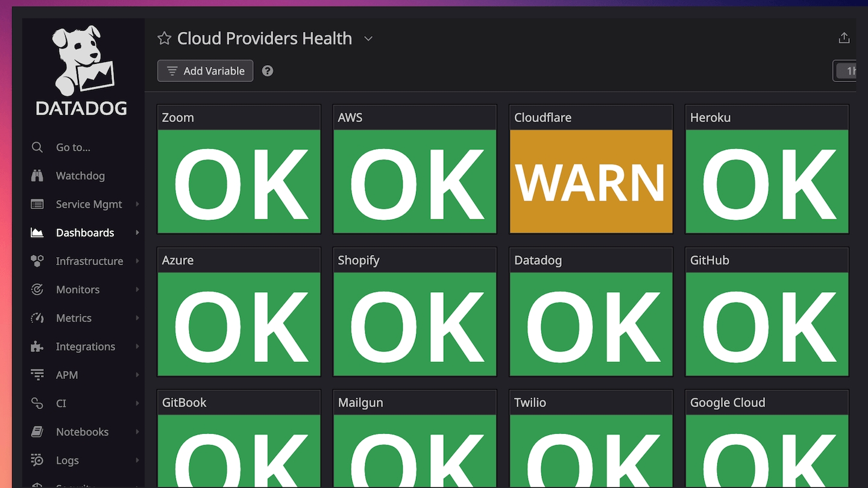Open Monitors in the sidebar

[x=78, y=289]
